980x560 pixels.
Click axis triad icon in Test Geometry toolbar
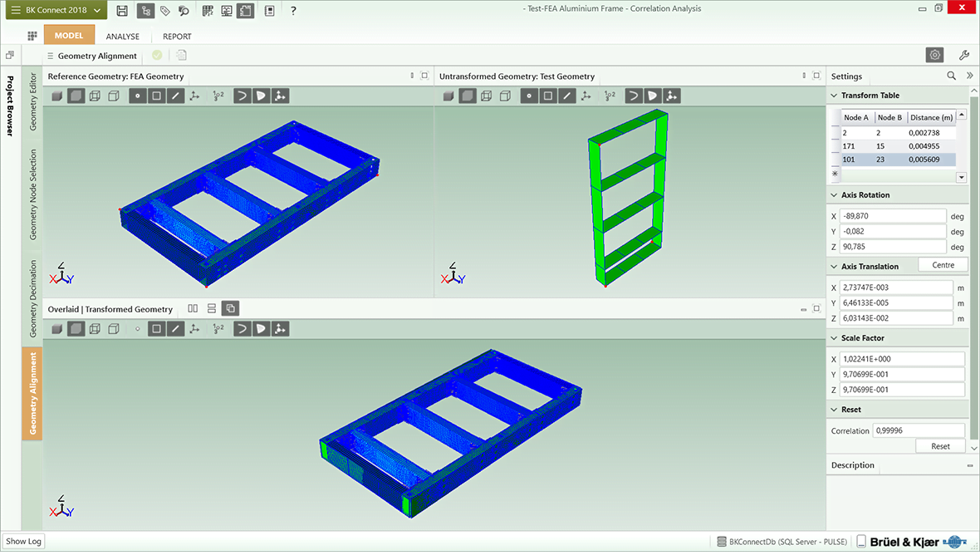[587, 96]
